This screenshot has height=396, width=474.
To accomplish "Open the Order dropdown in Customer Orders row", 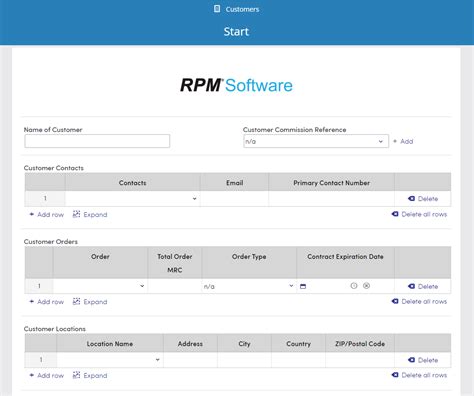I will coord(100,286).
